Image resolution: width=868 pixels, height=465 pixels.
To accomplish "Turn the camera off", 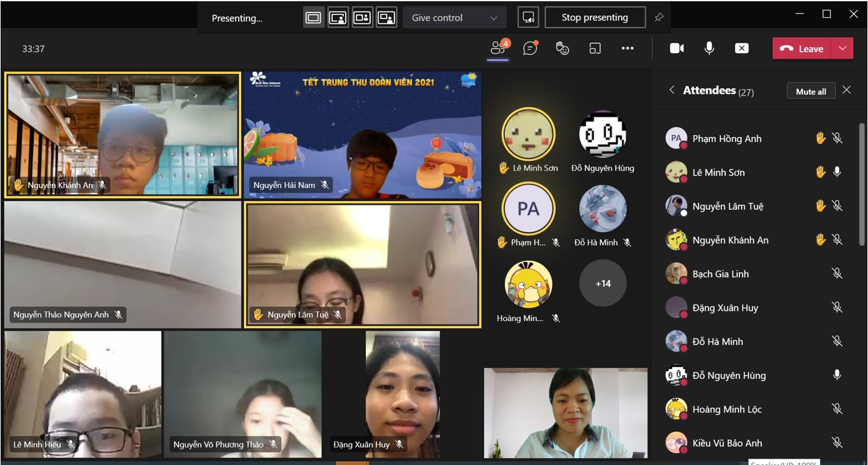I will pos(677,49).
